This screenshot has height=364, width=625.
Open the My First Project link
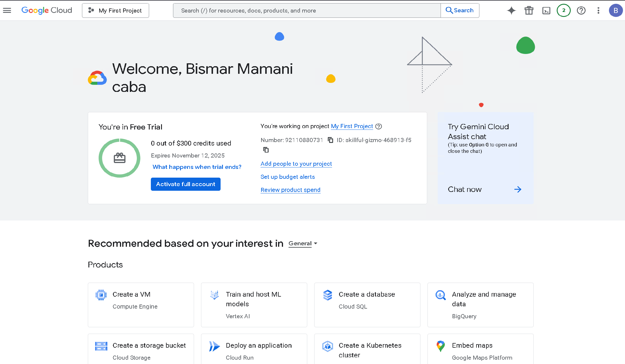click(352, 126)
